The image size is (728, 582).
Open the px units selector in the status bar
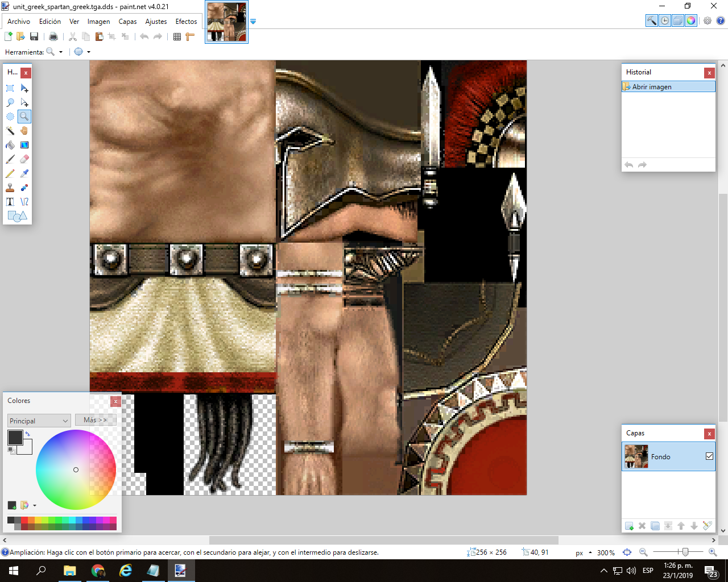click(x=584, y=552)
